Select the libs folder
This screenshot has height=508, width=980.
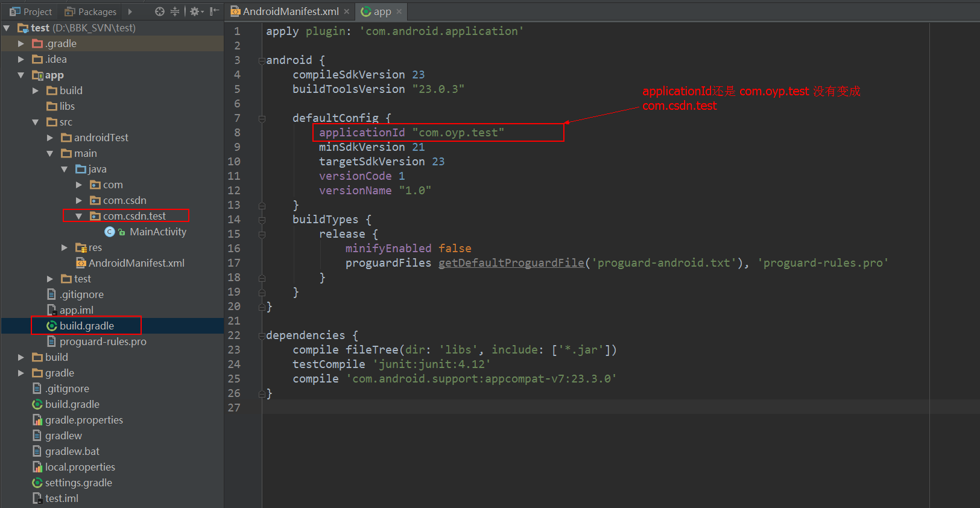[x=60, y=106]
